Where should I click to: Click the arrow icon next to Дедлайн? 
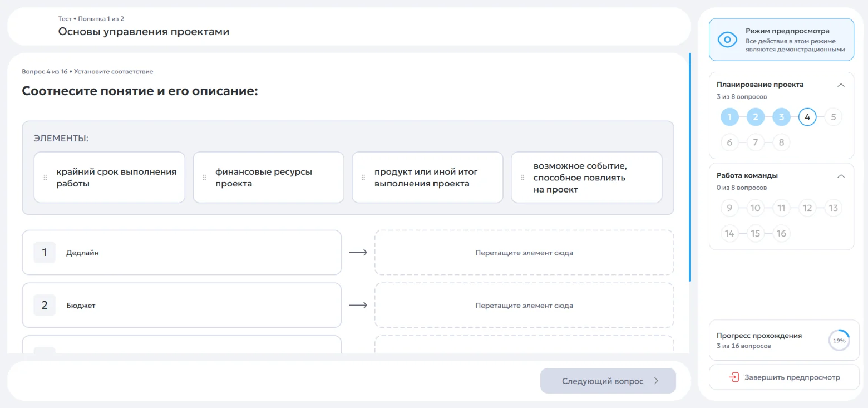click(x=358, y=253)
